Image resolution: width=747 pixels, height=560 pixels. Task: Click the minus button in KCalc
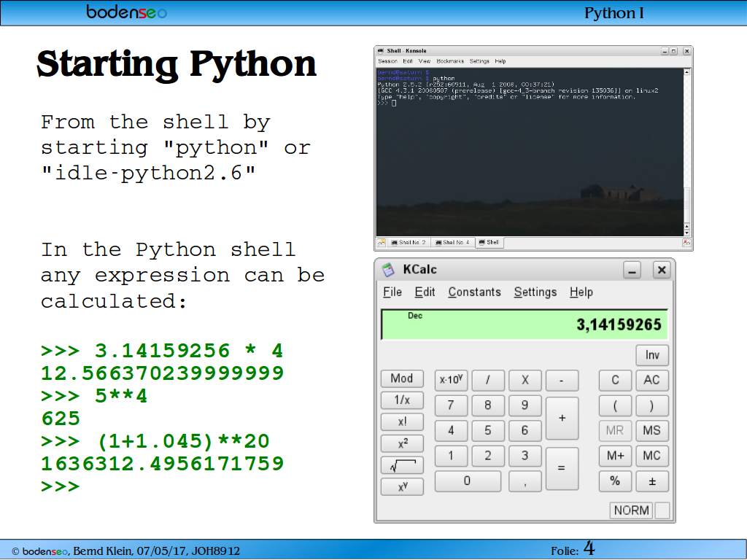pyautogui.click(x=562, y=380)
